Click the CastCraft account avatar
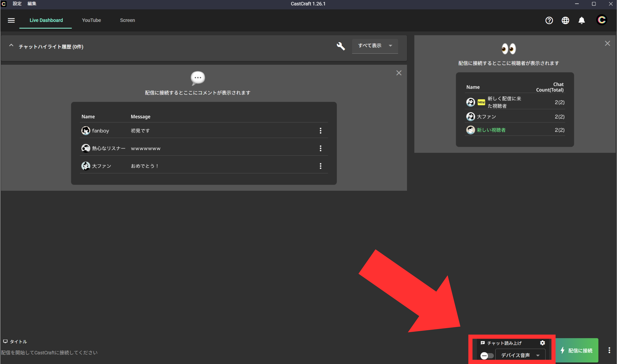The height and width of the screenshot is (364, 617). point(602,20)
